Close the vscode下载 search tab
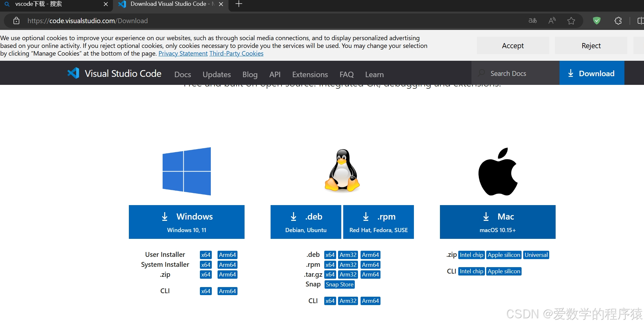The height and width of the screenshot is (325, 644). (x=106, y=4)
